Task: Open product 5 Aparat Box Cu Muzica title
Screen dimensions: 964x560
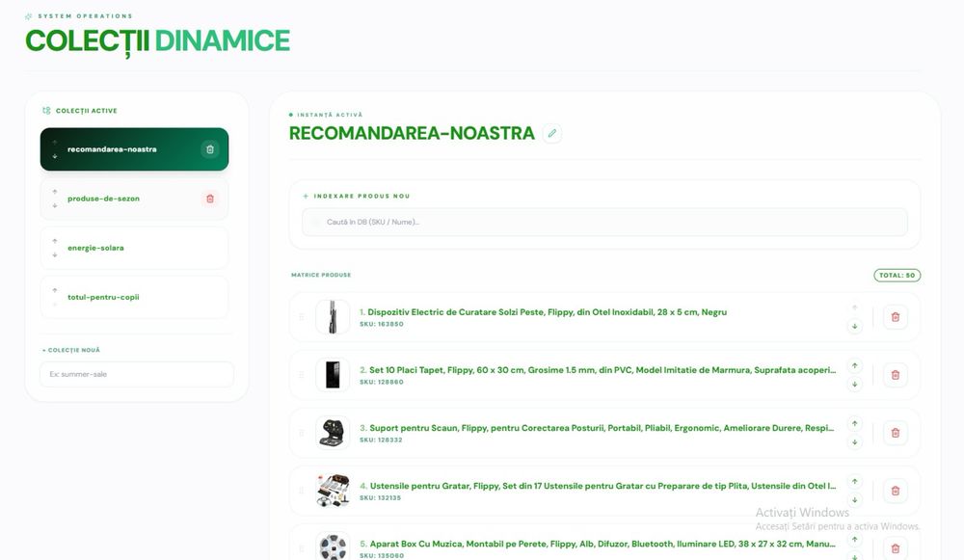Action: click(x=598, y=544)
